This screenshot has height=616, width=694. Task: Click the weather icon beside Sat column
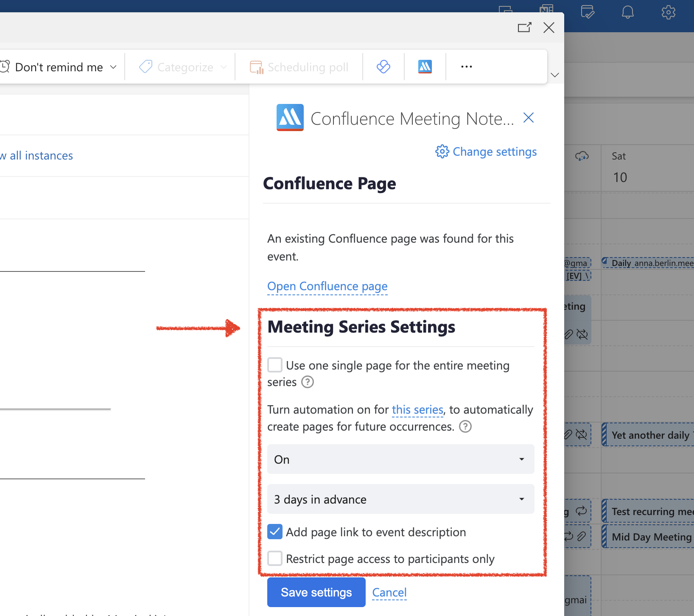click(582, 156)
